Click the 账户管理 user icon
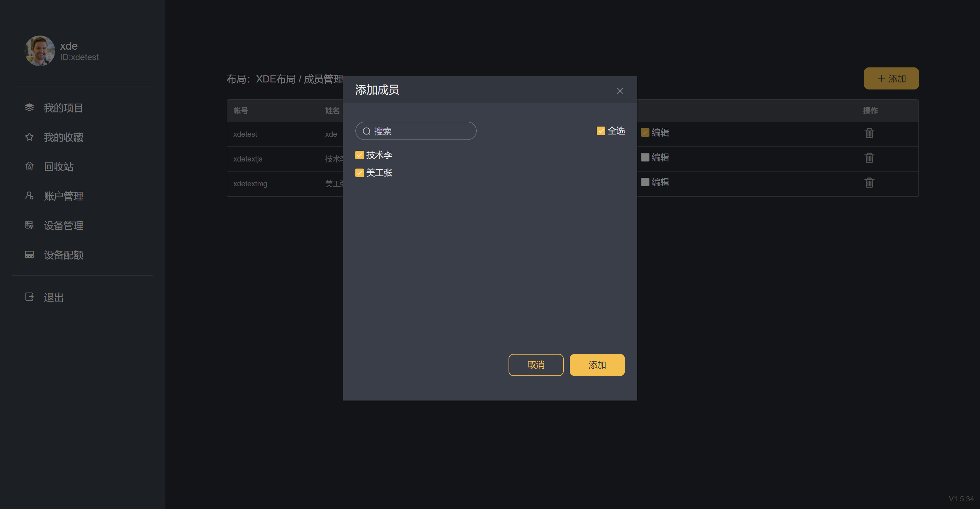This screenshot has height=509, width=980. point(29,196)
